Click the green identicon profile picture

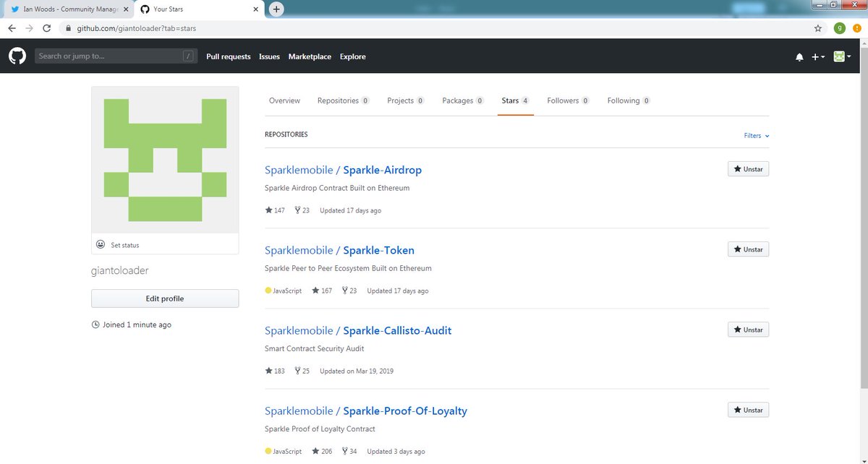tap(165, 160)
